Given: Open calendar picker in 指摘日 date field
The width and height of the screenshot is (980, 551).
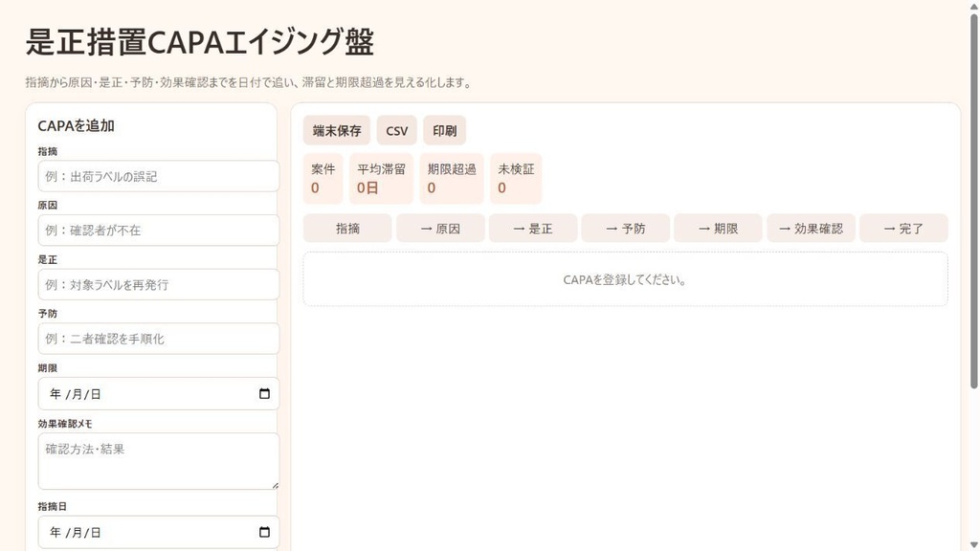Looking at the screenshot, I should pos(264,532).
